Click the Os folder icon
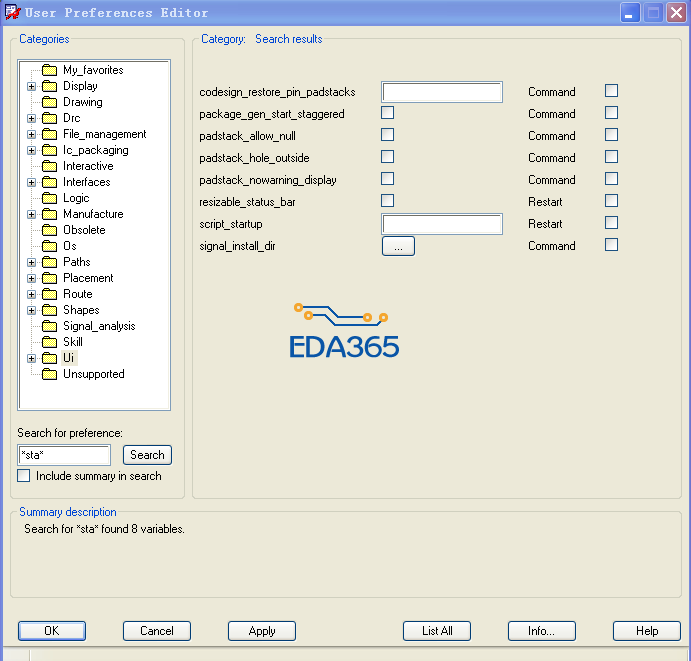This screenshot has height=661, width=691. [49, 246]
